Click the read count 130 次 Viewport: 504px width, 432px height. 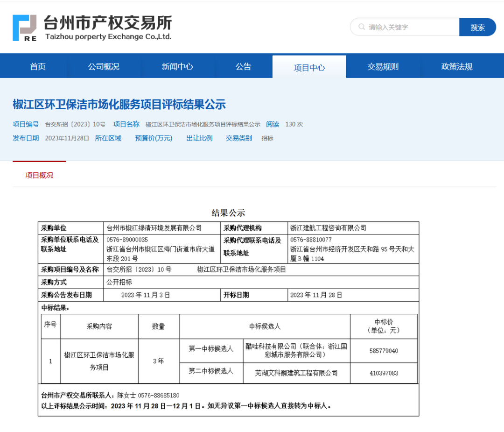click(x=294, y=125)
